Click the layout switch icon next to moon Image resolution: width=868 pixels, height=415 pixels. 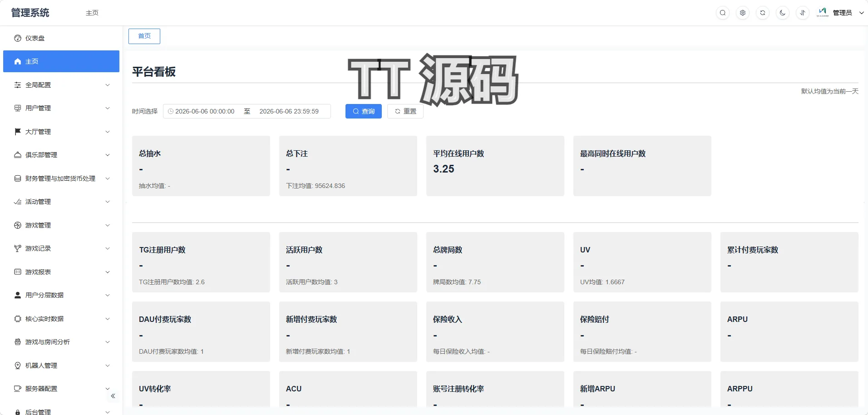coord(803,13)
